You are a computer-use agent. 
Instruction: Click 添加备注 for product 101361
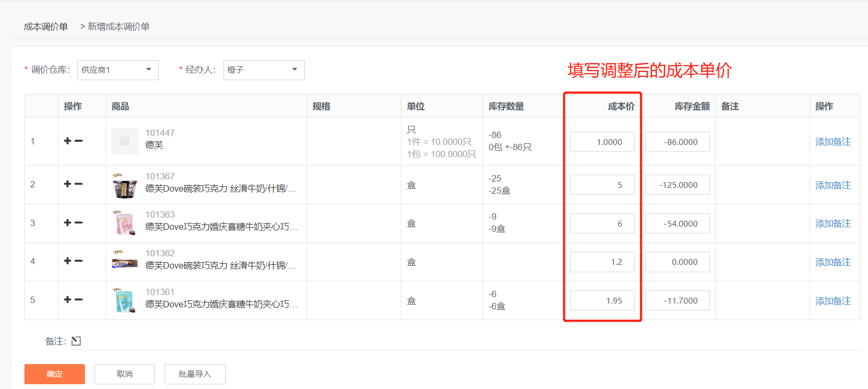(x=833, y=301)
